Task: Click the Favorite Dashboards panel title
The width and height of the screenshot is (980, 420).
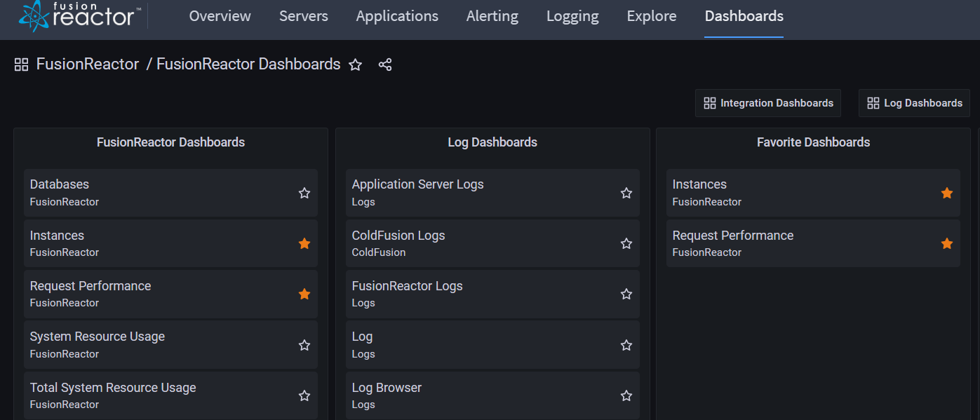Action: tap(813, 142)
